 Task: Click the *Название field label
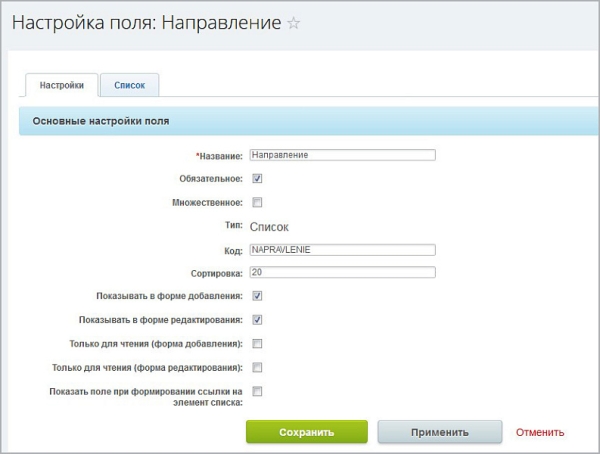(x=219, y=156)
